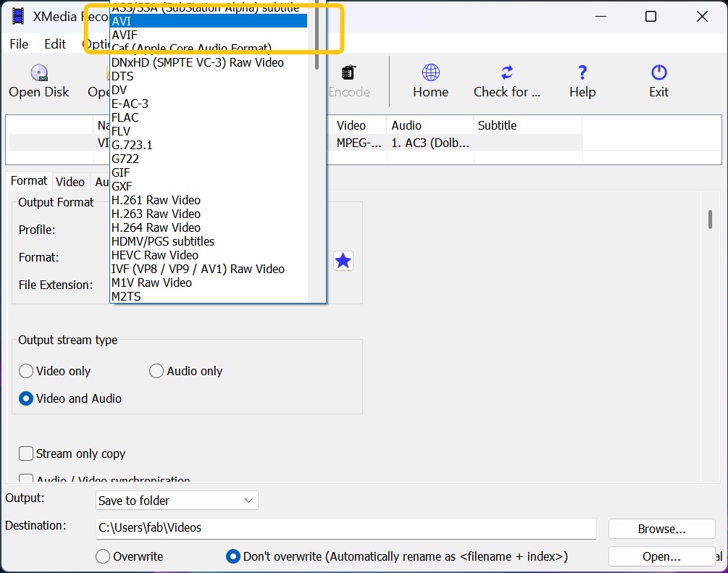Click inside the Destination path field
Image resolution: width=728 pixels, height=573 pixels.
[290, 528]
